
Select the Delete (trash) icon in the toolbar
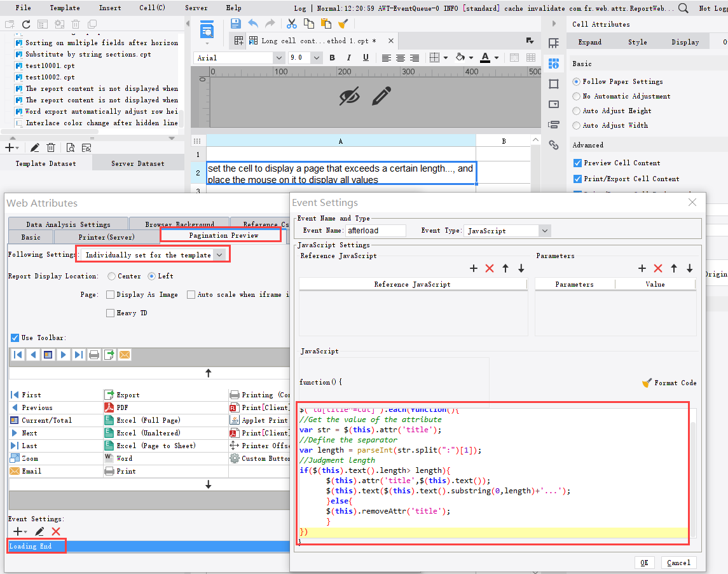coord(75,24)
